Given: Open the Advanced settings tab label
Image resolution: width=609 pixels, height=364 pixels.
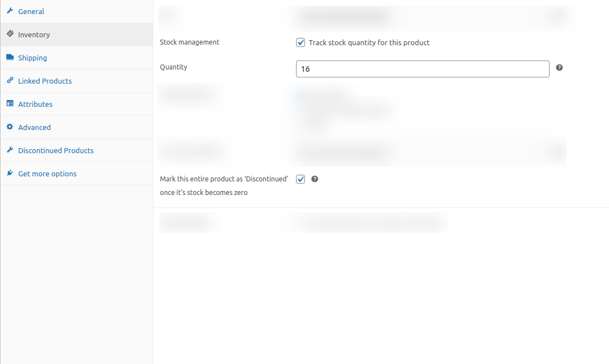Looking at the screenshot, I should click(x=34, y=127).
